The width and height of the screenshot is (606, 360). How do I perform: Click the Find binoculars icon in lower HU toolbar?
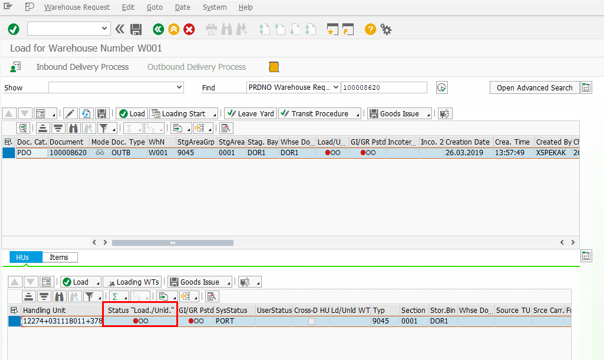click(x=59, y=297)
